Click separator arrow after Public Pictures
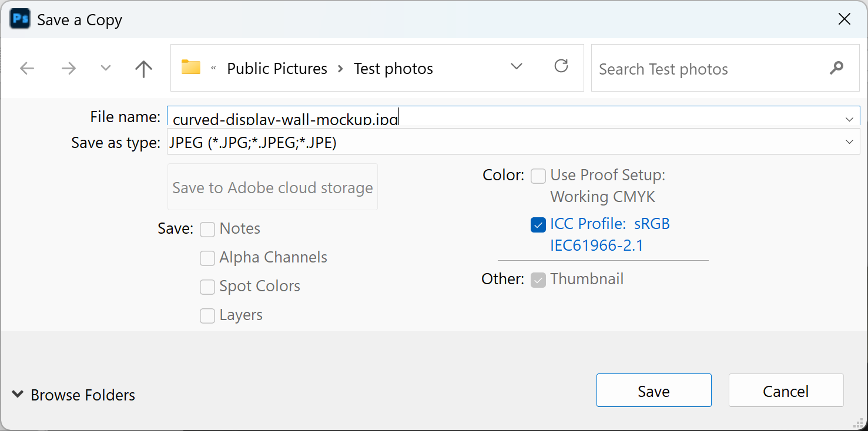Screen dimensions: 868x431 point(340,69)
